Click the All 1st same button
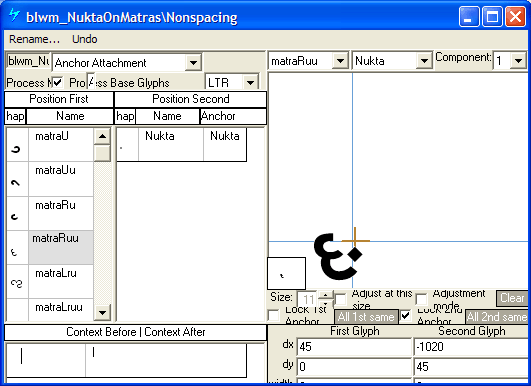The height and width of the screenshot is (386, 531). (366, 317)
